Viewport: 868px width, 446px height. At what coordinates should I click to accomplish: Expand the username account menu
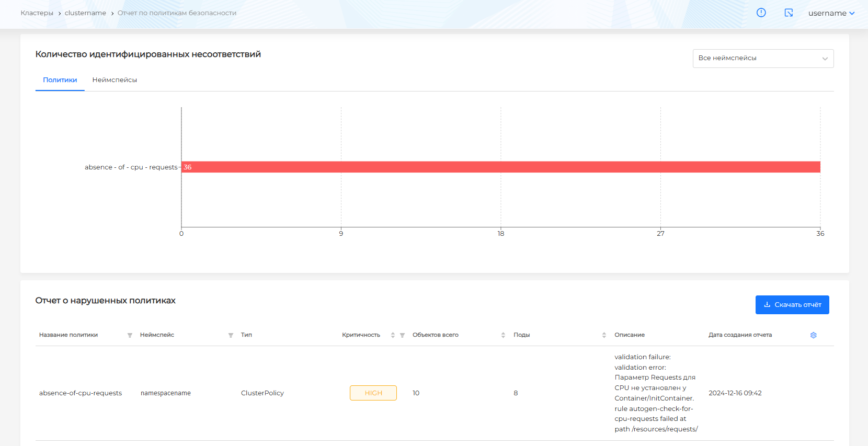coord(831,13)
